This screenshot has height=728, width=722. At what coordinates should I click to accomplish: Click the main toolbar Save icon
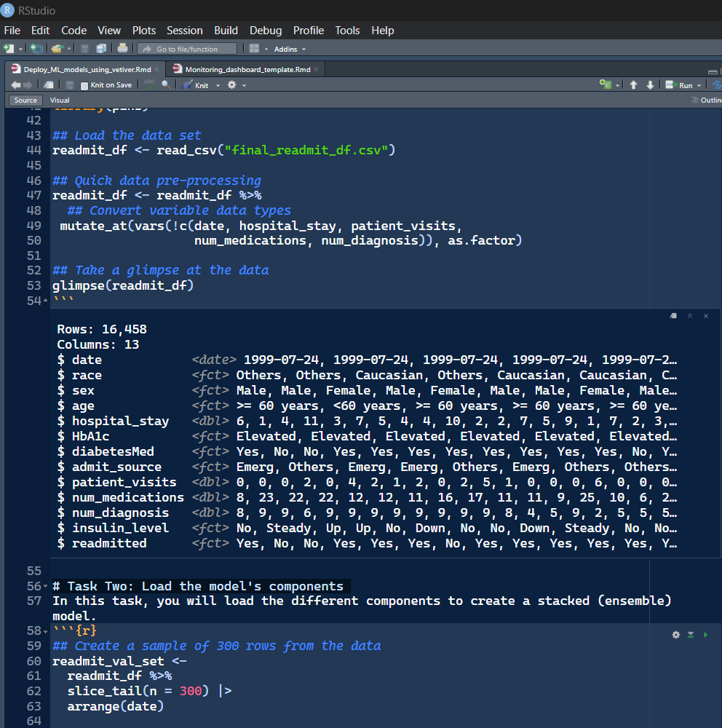click(x=84, y=48)
